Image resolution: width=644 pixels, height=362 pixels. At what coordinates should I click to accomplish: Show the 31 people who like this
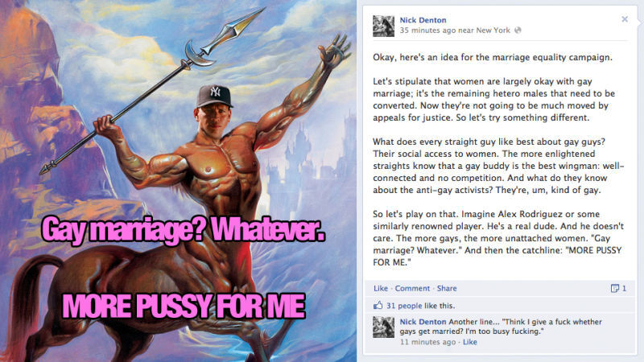tap(404, 306)
